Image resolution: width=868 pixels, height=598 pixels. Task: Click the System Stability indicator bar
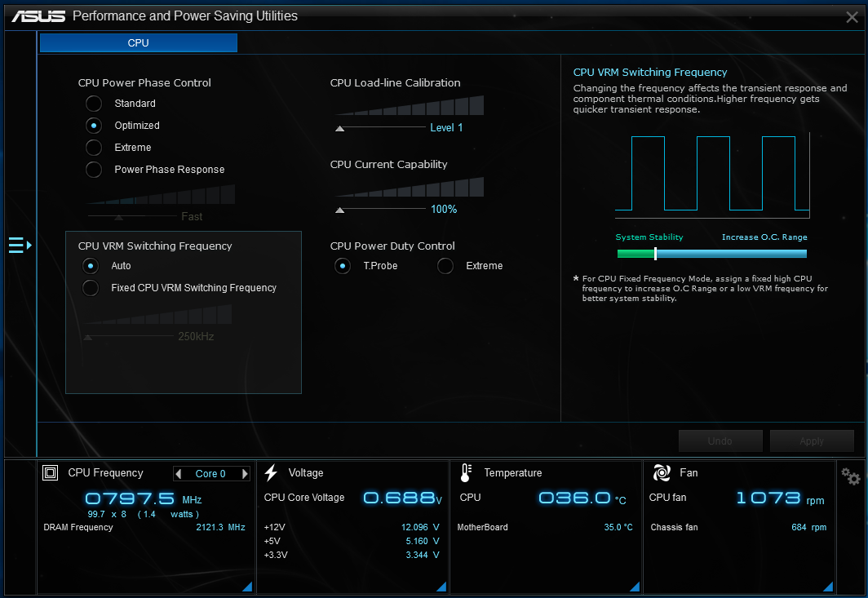711,254
